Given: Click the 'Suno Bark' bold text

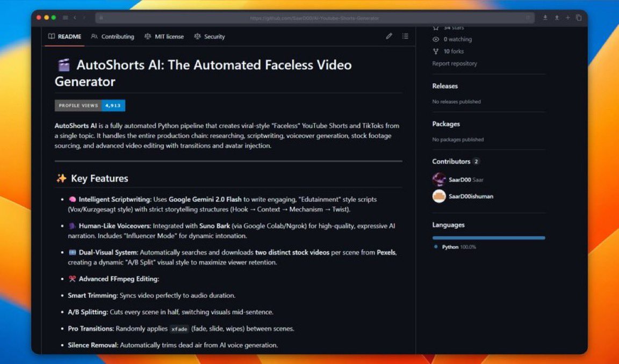Looking at the screenshot, I should tap(214, 226).
